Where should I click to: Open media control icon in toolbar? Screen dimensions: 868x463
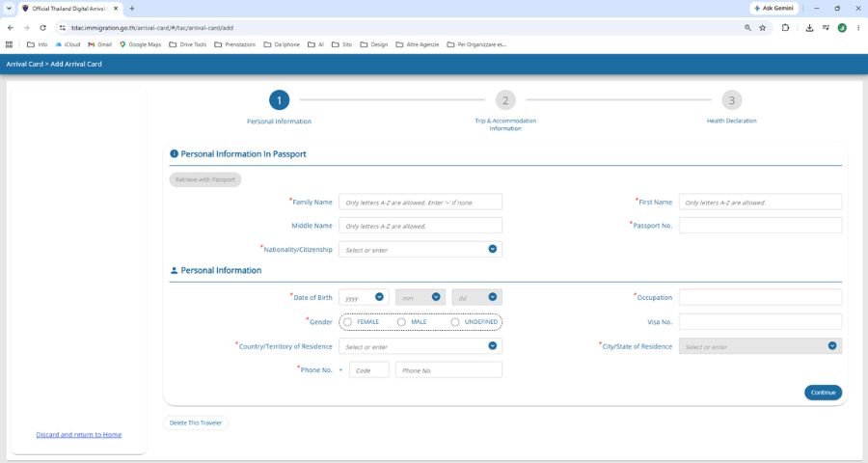(826, 28)
